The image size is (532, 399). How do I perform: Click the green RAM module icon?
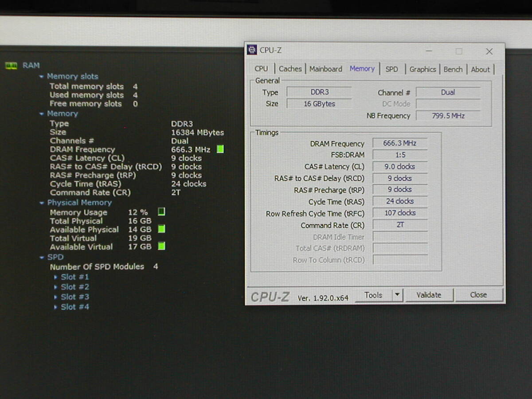click(x=10, y=66)
